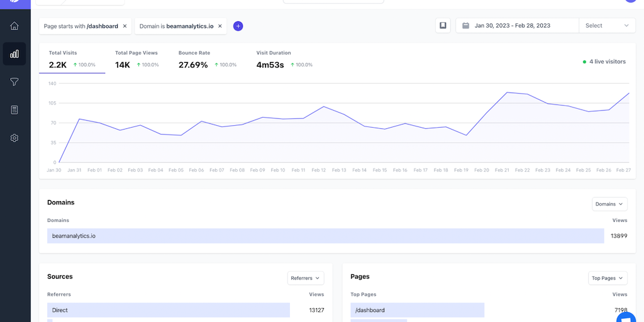Select the bar chart analytics icon
644x322 pixels.
pyautogui.click(x=14, y=54)
